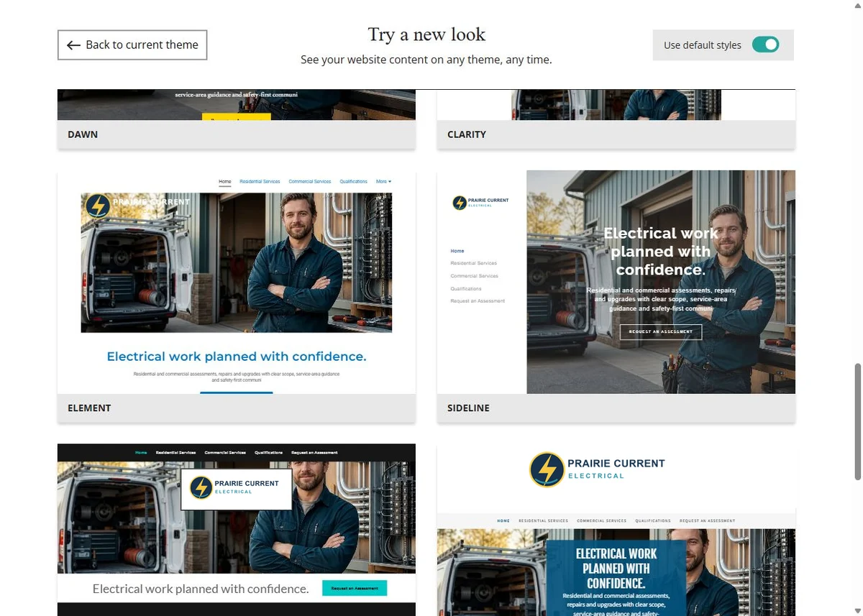Click Qualifications in Element preview navigation
Screen dimensions: 863x616
[353, 182]
